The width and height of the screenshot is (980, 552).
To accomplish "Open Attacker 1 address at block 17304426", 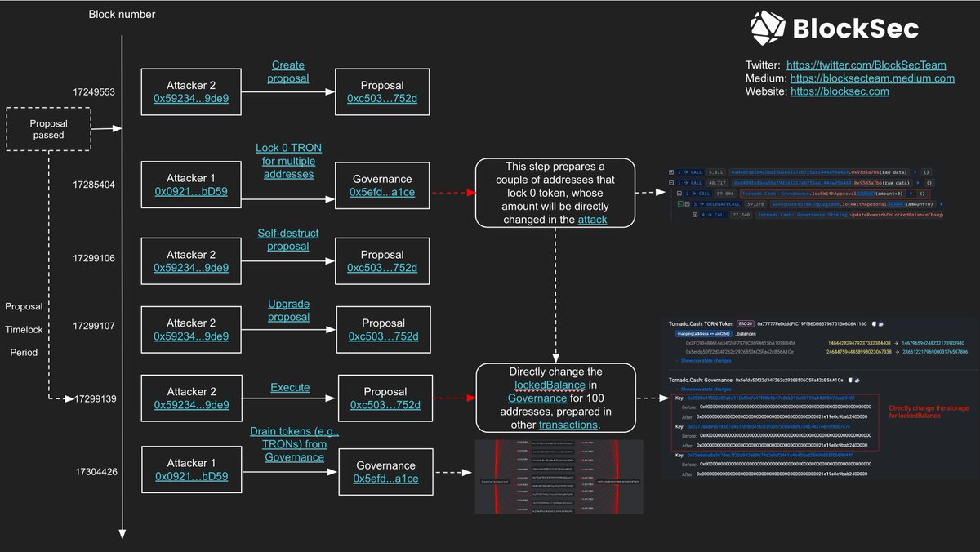I will [191, 477].
